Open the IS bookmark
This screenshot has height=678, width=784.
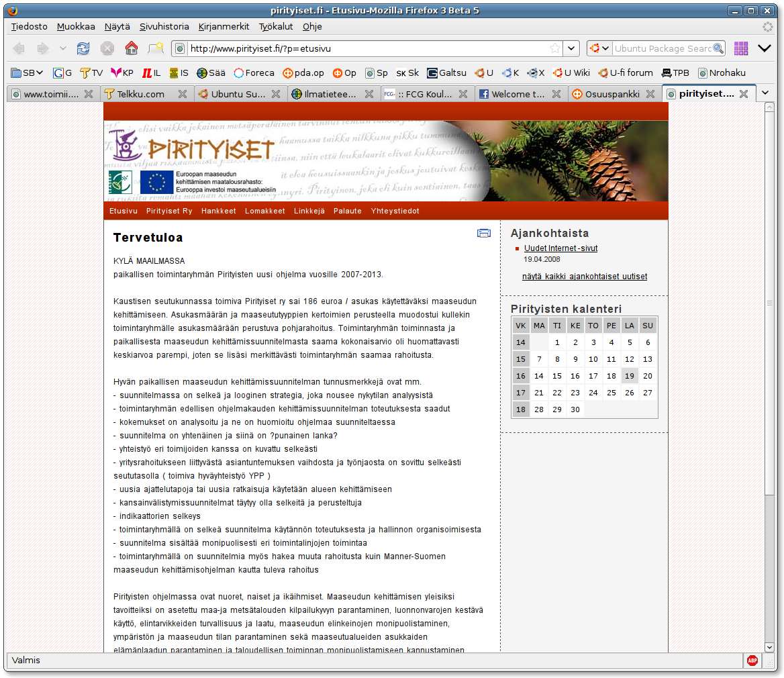click(179, 73)
